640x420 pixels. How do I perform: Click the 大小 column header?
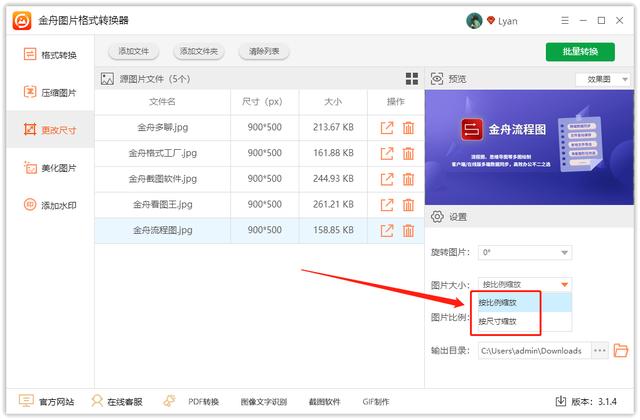tap(333, 102)
